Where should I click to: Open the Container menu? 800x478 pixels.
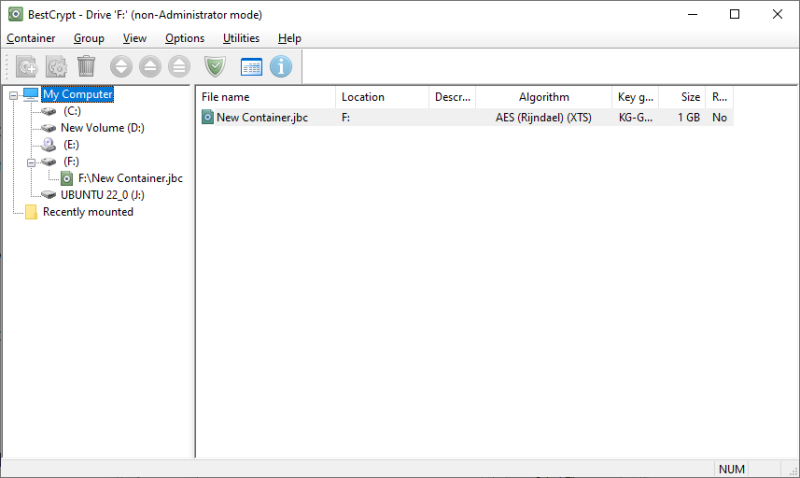tap(31, 38)
